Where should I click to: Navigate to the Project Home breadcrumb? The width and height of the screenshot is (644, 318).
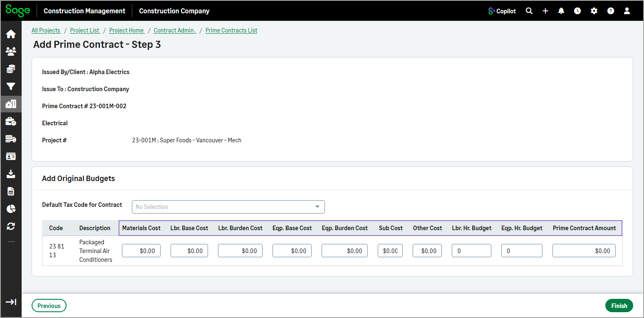point(126,30)
